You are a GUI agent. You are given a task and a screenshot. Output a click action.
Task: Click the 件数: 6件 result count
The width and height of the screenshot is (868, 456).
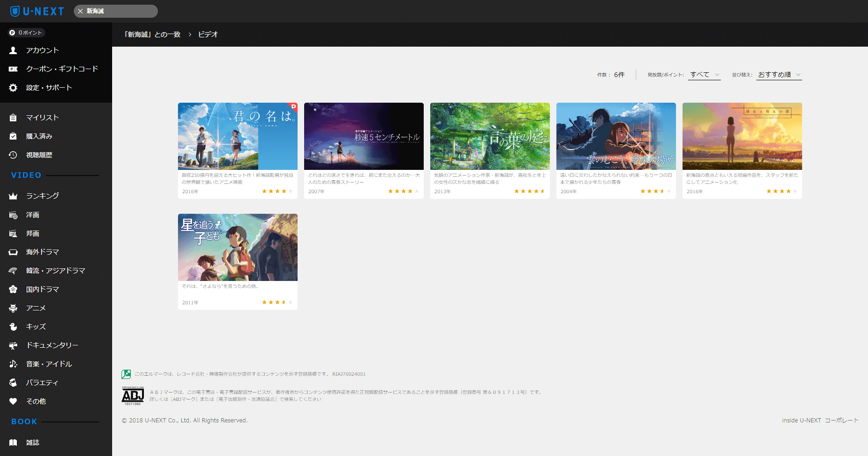pyautogui.click(x=611, y=75)
